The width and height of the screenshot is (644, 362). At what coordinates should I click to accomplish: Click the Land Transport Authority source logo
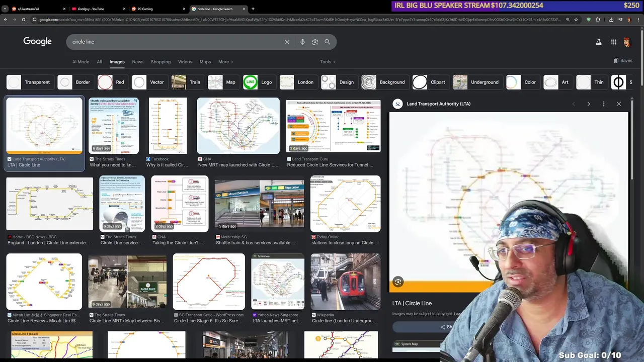(x=398, y=104)
